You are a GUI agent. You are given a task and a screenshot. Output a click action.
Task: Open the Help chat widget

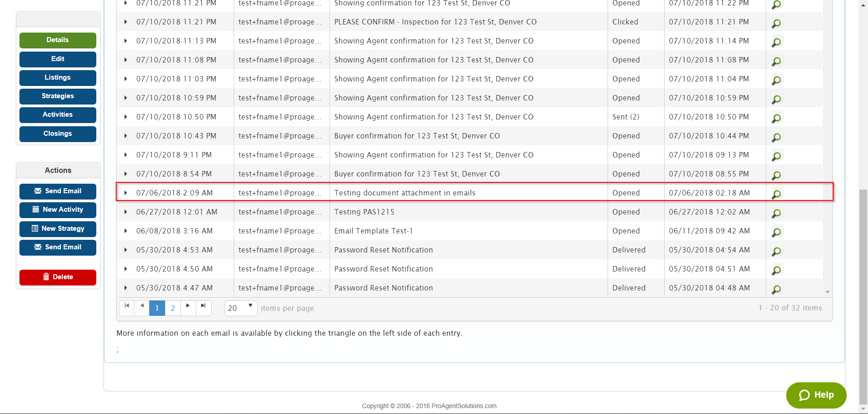click(816, 395)
